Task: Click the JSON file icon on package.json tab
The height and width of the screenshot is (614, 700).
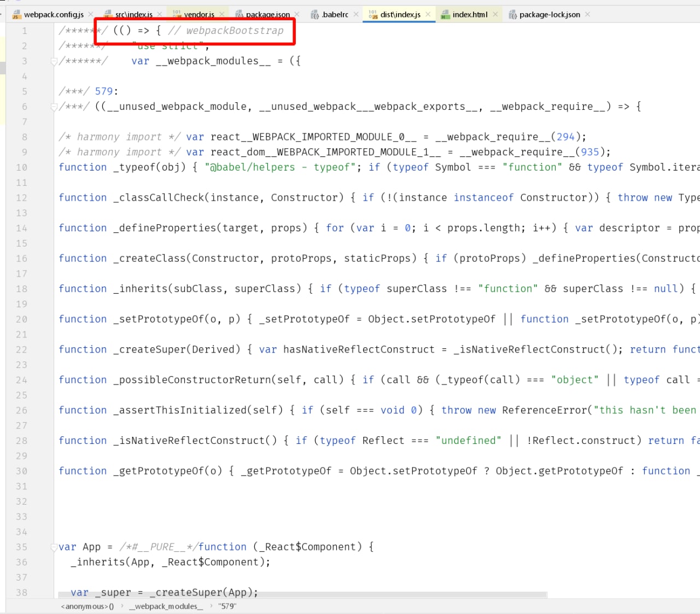Action: click(240, 15)
